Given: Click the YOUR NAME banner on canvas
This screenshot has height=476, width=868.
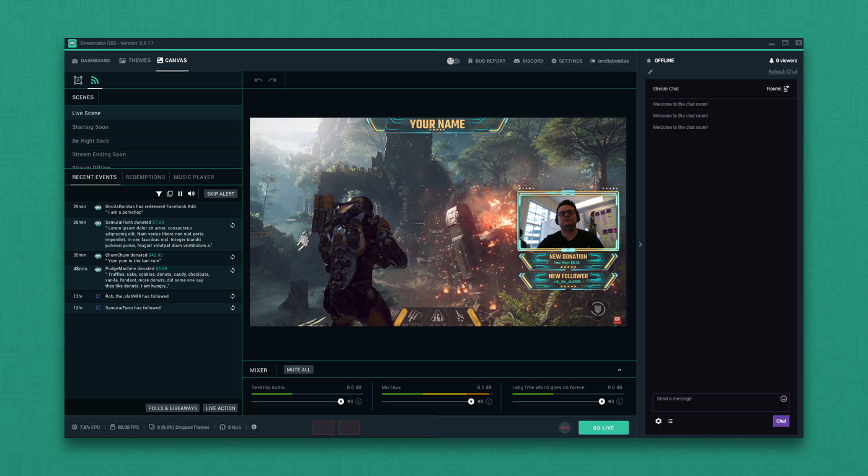Looking at the screenshot, I should [x=437, y=125].
